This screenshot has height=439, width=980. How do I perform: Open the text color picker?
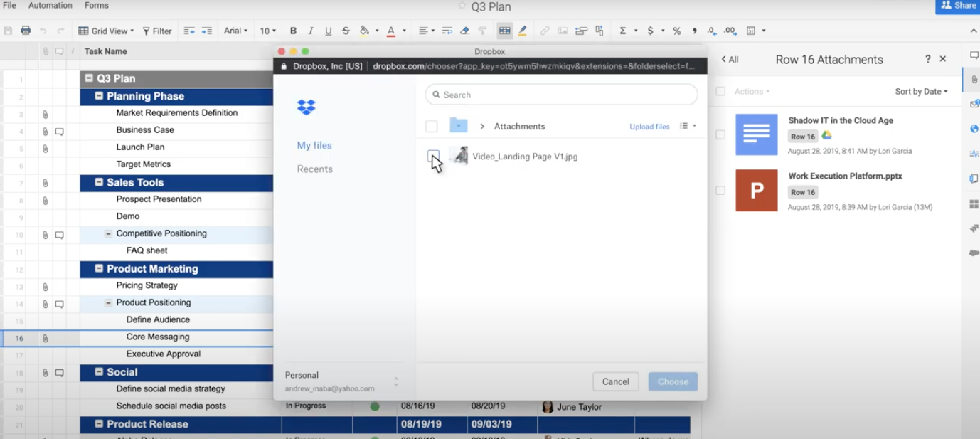tap(391, 31)
